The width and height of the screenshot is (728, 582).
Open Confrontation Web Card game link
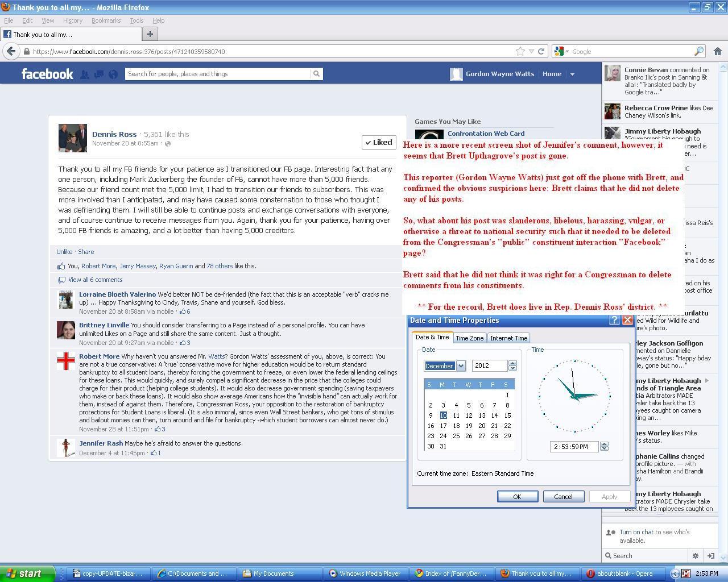[486, 134]
